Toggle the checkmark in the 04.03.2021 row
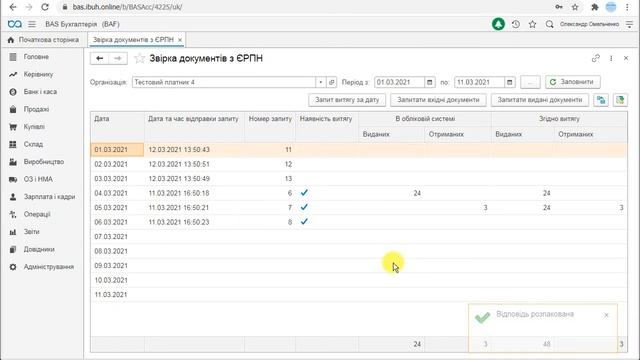This screenshot has height=360, width=640. coord(304,193)
